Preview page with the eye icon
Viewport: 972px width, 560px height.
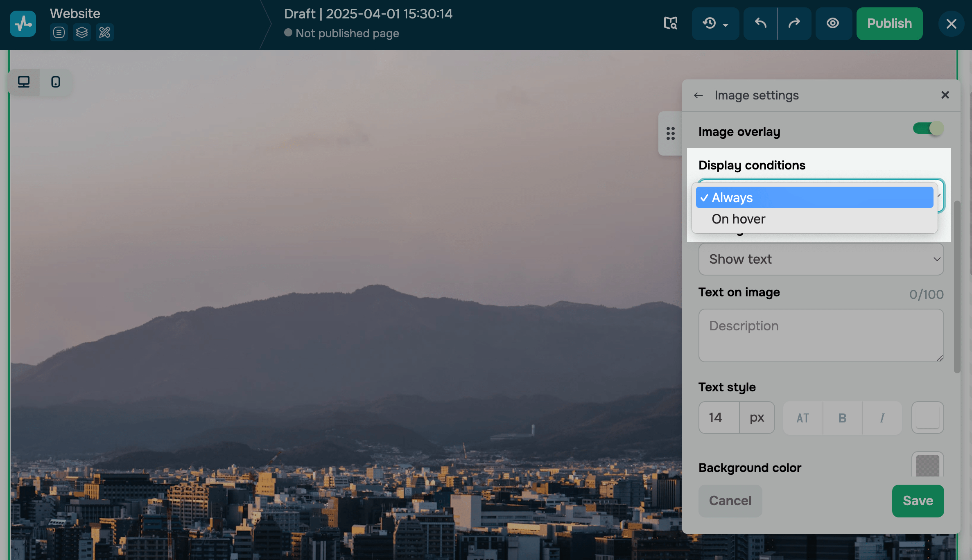(833, 23)
